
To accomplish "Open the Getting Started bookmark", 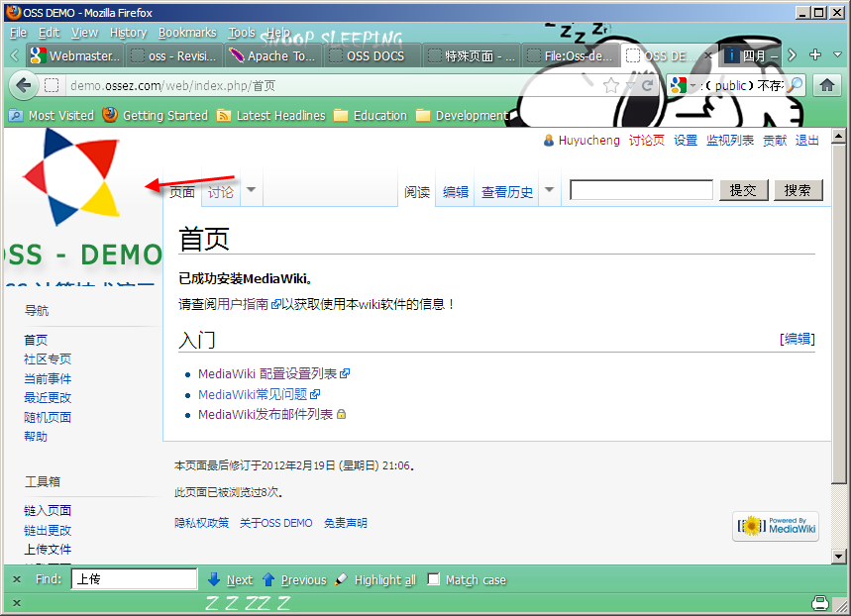I will click(156, 115).
